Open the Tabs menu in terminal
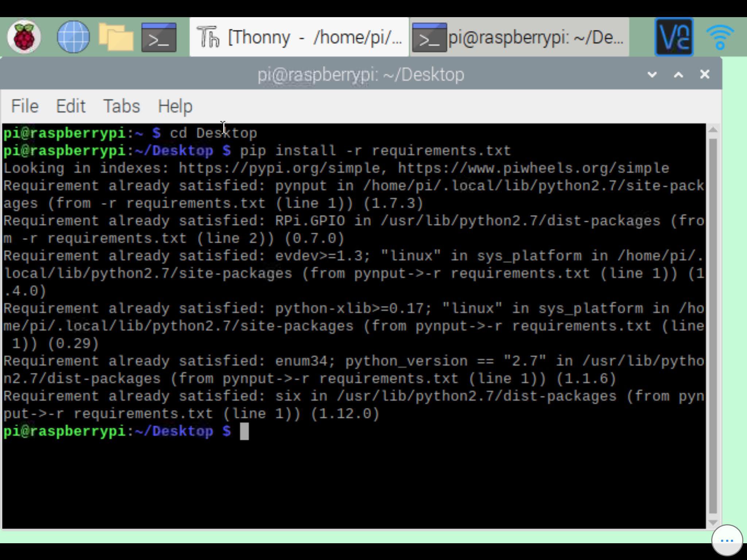Viewport: 747px width, 560px height. click(x=121, y=106)
